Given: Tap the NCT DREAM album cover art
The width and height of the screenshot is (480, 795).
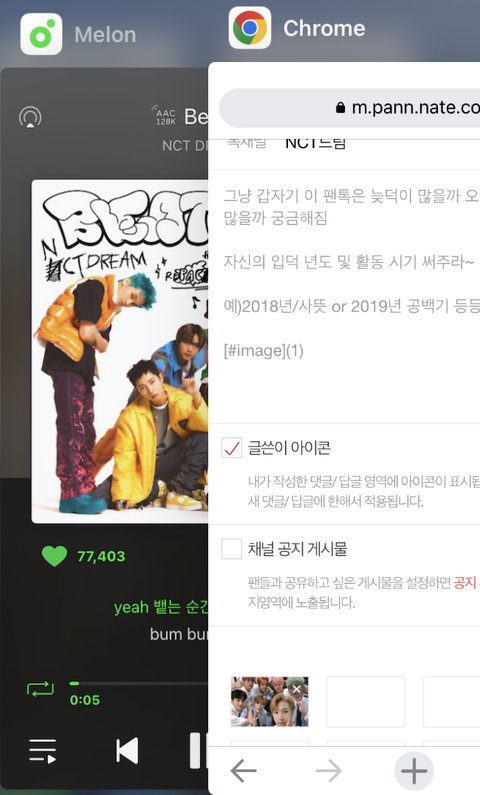Looking at the screenshot, I should pos(120,351).
